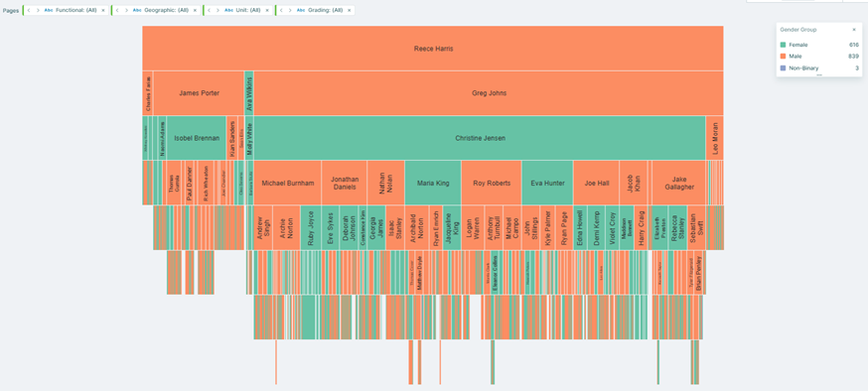
Task: Select the Reece Harris top node
Action: pyautogui.click(x=433, y=48)
